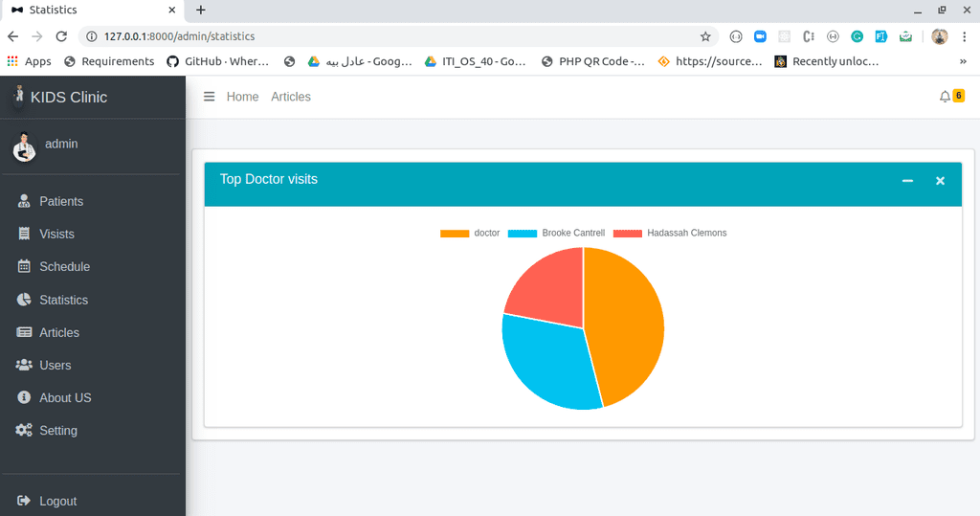The image size is (980, 516).
Task: Click the notification count badge 6
Action: point(959,96)
